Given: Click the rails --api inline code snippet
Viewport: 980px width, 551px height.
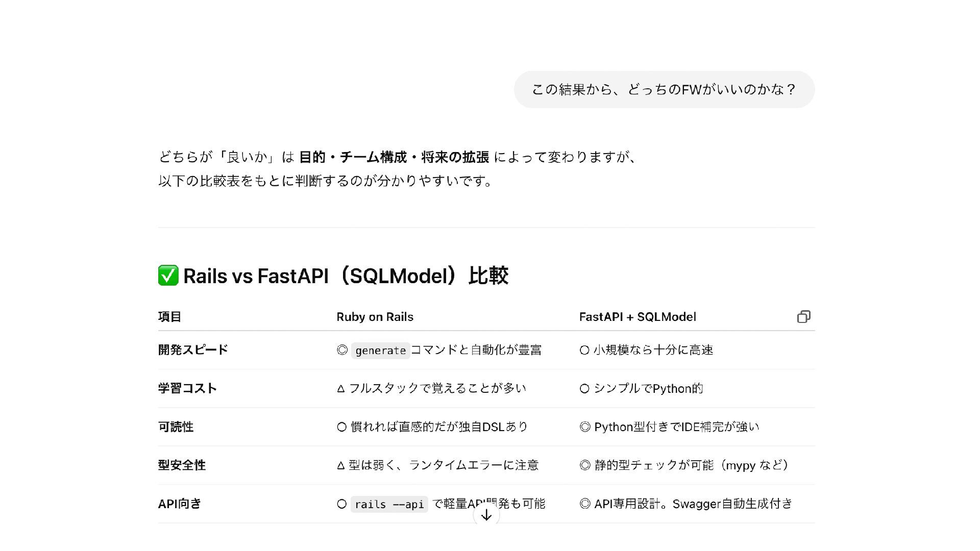Looking at the screenshot, I should [x=389, y=505].
